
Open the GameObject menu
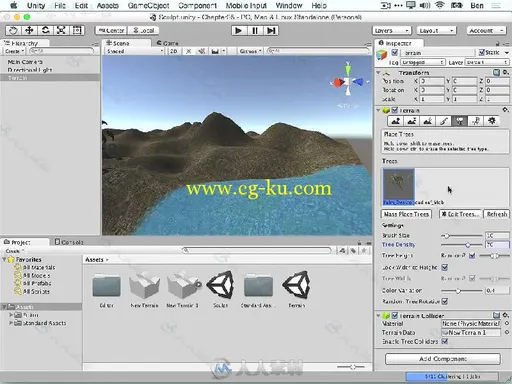[x=148, y=6]
